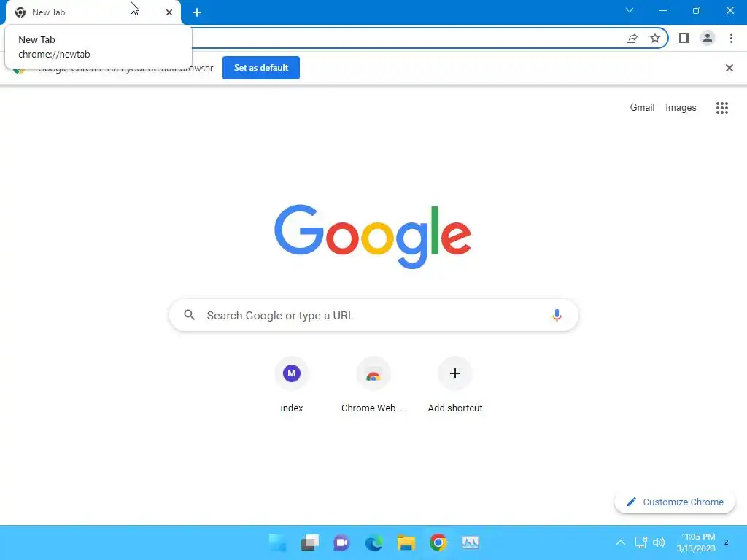This screenshot has width=747, height=560.
Task: Click the magnifier icon in the search box
Action: [189, 315]
